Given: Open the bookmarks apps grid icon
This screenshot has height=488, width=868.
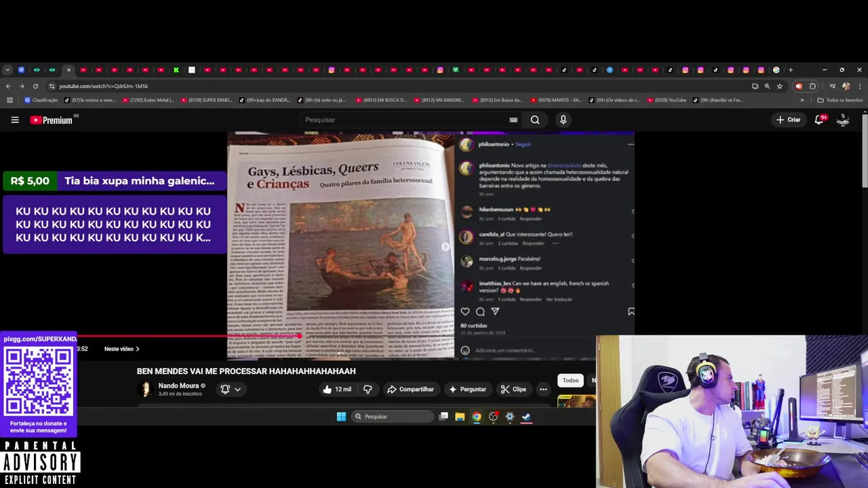Looking at the screenshot, I should pyautogui.click(x=9, y=100).
